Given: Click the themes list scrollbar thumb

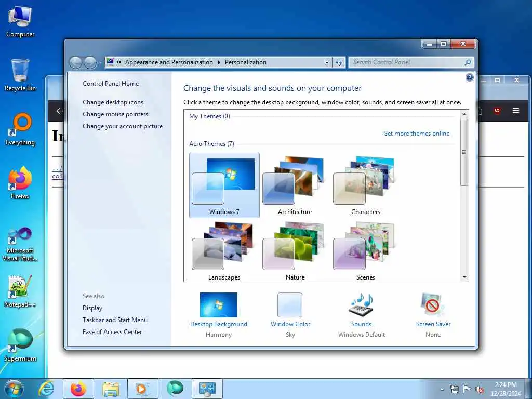Looking at the screenshot, I should click(x=464, y=152).
